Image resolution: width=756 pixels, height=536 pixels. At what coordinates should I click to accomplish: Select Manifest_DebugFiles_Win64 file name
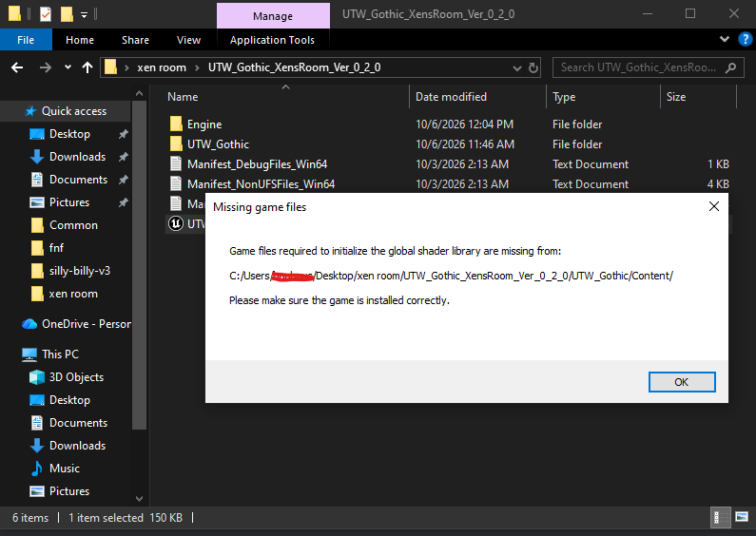coord(257,164)
